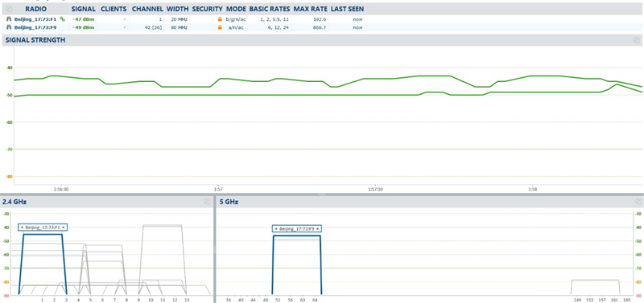Click the binoculars icon for Beijing_17:73:F9

pyautogui.click(x=9, y=27)
